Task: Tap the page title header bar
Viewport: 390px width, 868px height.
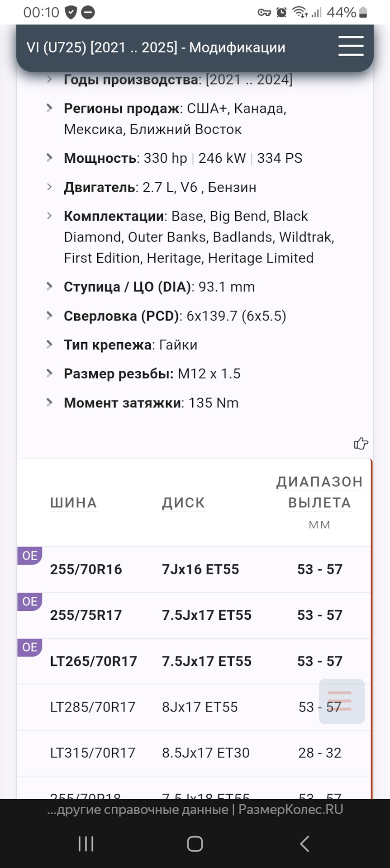Action: [x=156, y=47]
